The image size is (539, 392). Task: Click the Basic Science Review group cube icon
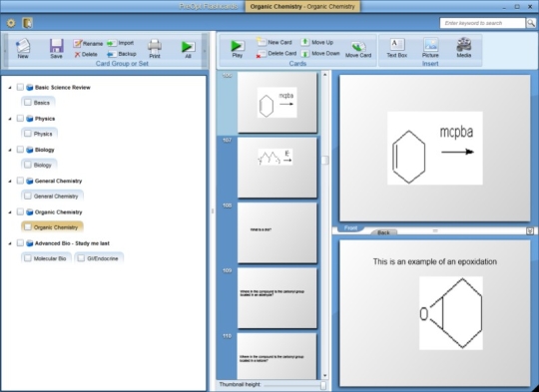point(30,87)
